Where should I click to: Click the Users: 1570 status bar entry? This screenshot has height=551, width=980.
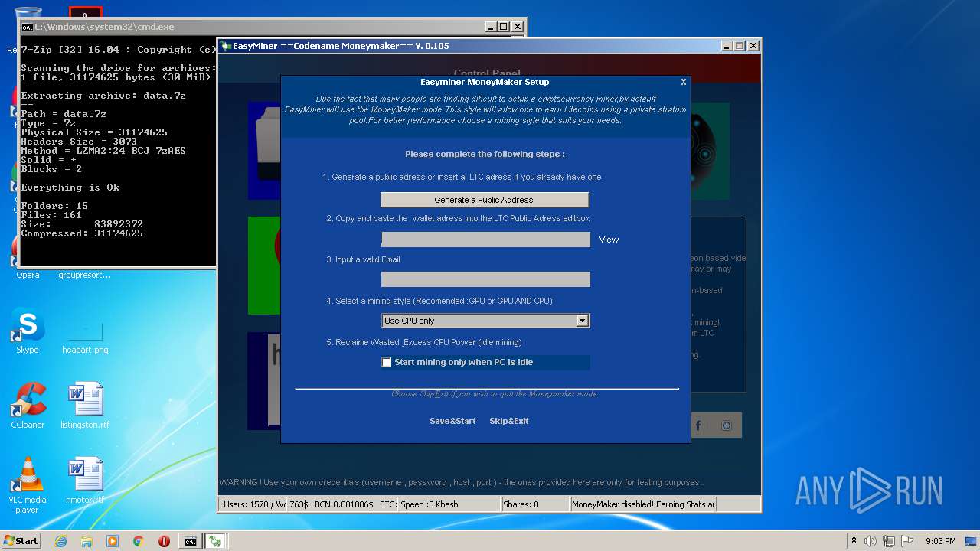[253, 504]
